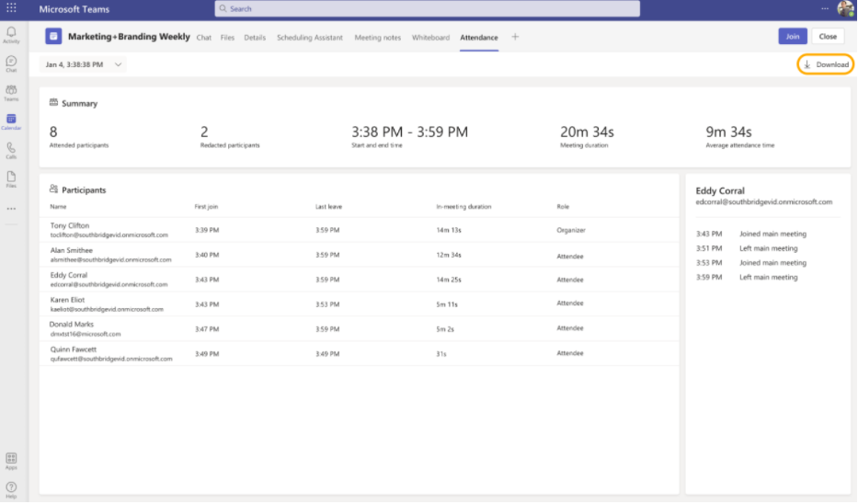Open the profile picture avatar
858x504 pixels.
pyautogui.click(x=846, y=9)
